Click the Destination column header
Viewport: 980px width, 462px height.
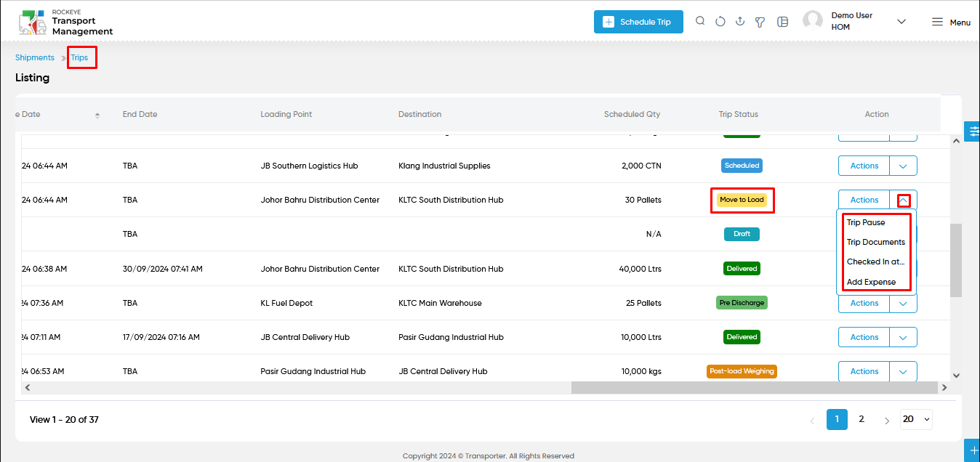coord(419,114)
